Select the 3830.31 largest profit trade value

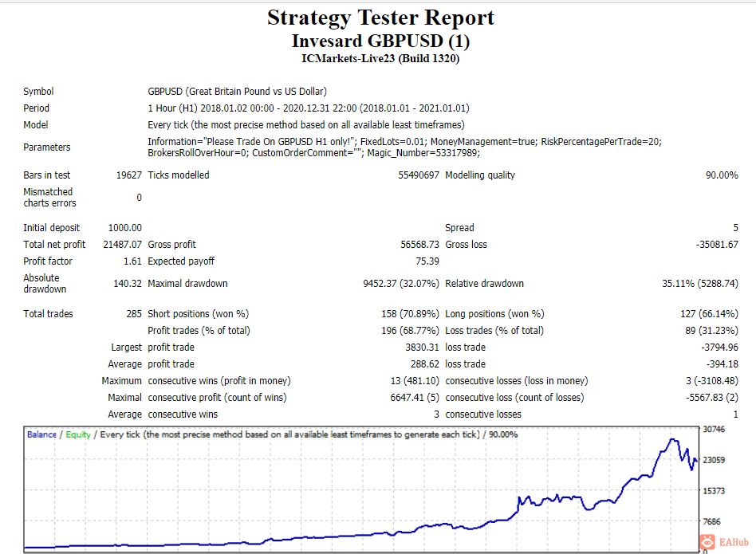[423, 348]
